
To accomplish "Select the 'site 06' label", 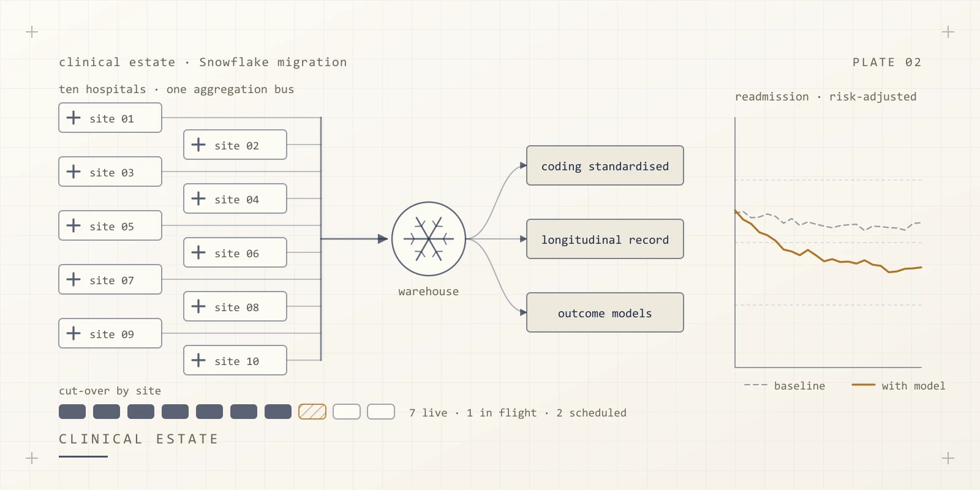I will click(x=236, y=254).
